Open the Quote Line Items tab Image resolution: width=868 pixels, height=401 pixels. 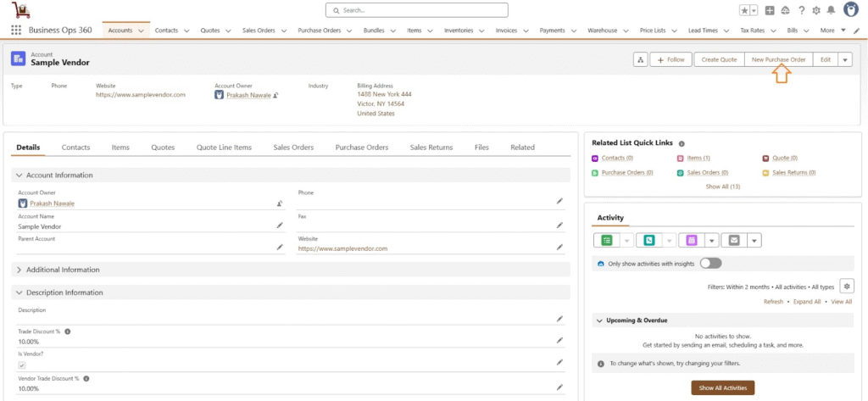click(224, 148)
